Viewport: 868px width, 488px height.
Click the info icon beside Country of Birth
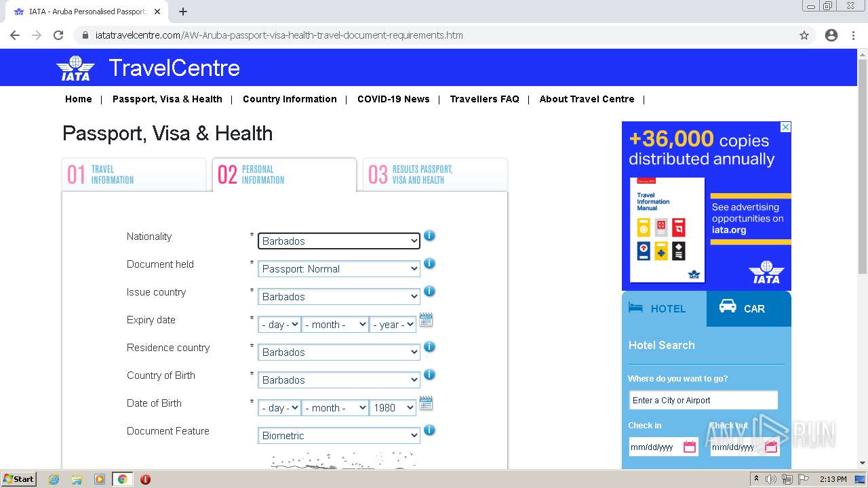pos(429,375)
